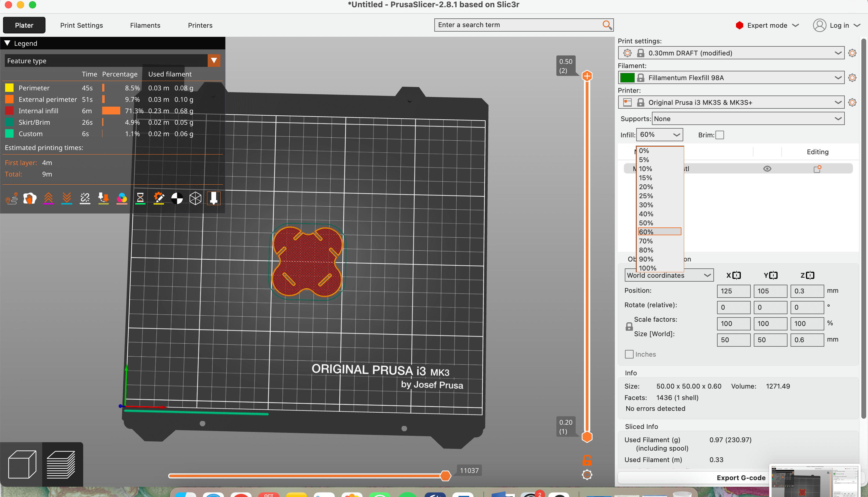Viewport: 868px width, 497px height.
Task: Toggle scale factors proportional lock
Action: [x=629, y=327]
